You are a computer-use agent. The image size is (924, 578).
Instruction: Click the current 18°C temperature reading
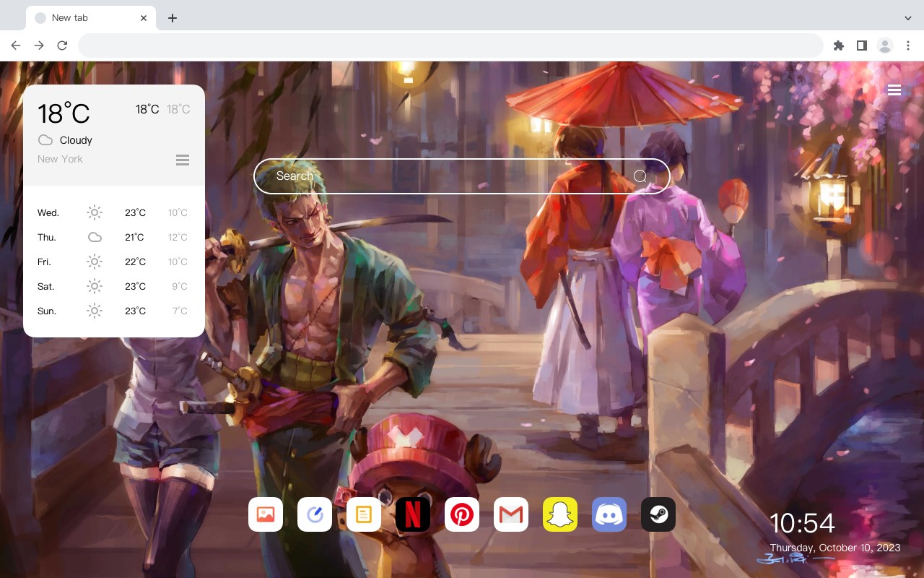pos(64,113)
